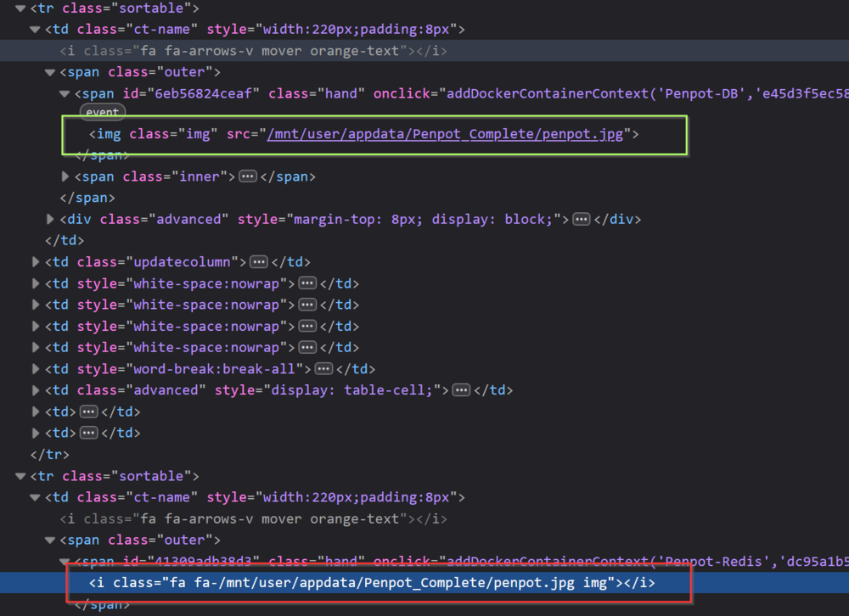
Task: Expand the div class advanced node
Action: [50, 219]
